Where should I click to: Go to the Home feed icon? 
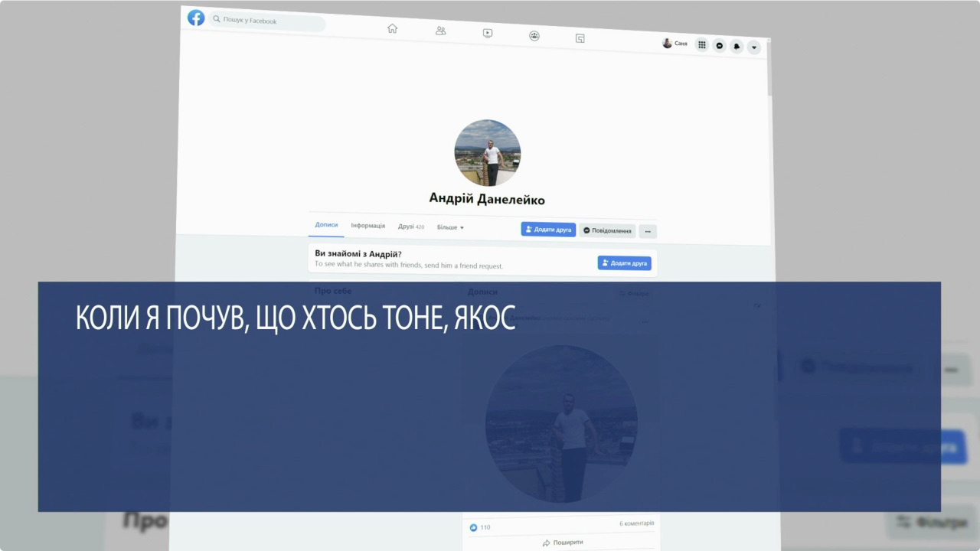(x=392, y=28)
